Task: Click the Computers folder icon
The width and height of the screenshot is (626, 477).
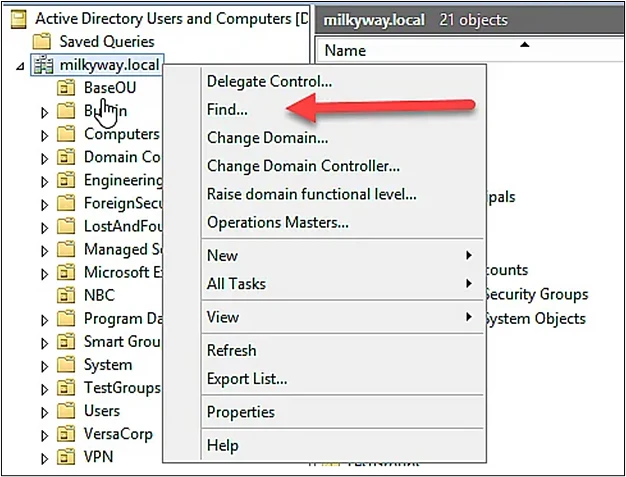Action: [x=66, y=134]
